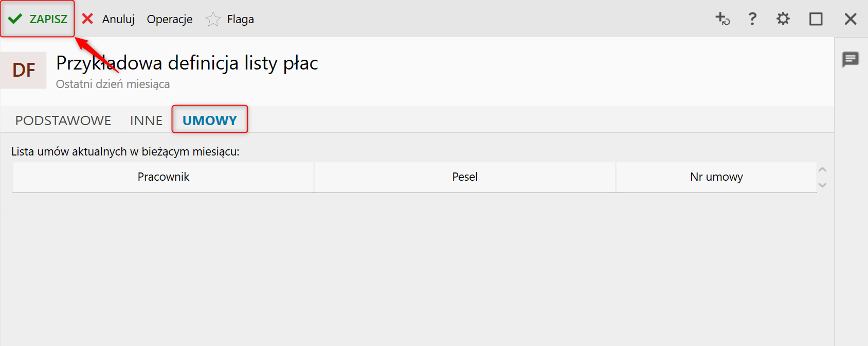
Task: Switch to the PODSTAWOWE tab
Action: [63, 120]
